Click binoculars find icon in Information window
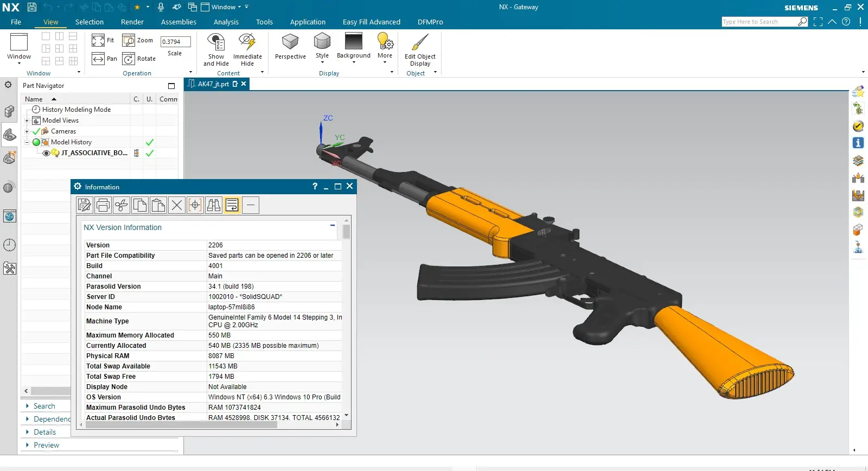Viewport: 868px width, 471px height. pyautogui.click(x=214, y=205)
